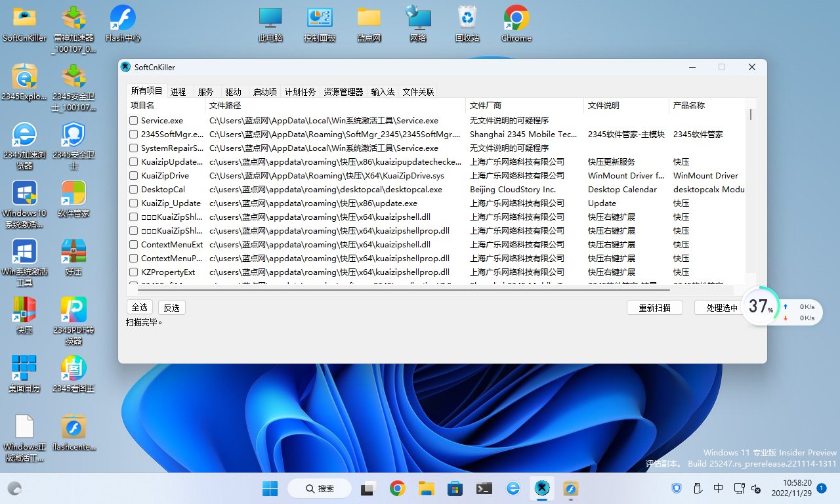Open 此电脑 desktop icon
Image resolution: width=840 pixels, height=504 pixels.
[x=270, y=24]
